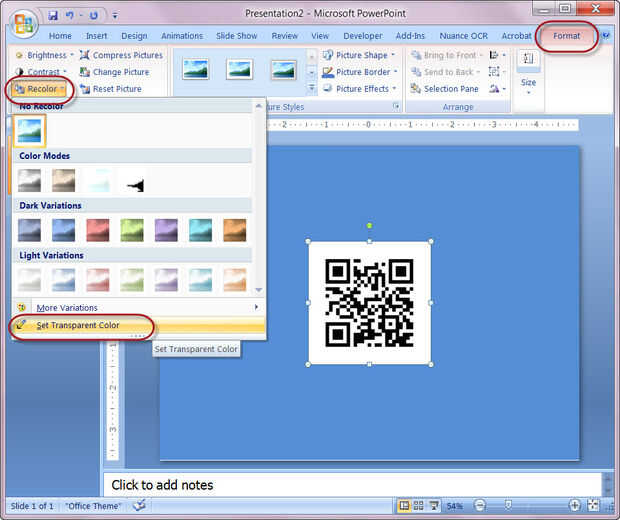Click the Undo icon in Quick Access Toolbar
This screenshot has height=520, width=620.
pos(70,15)
